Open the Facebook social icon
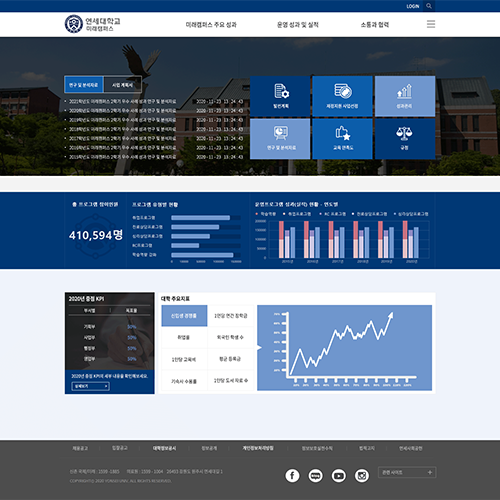500x500 pixels. tap(292, 475)
